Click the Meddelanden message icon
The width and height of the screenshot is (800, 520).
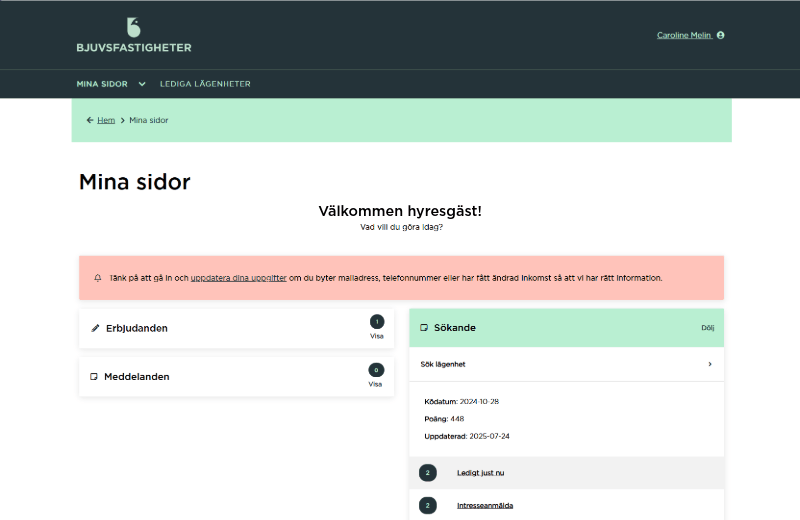coord(94,377)
